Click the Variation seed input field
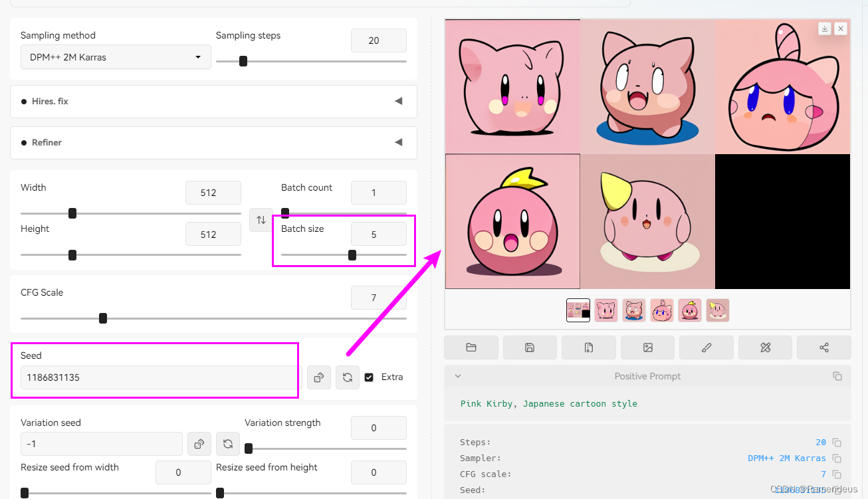868x499 pixels. (x=102, y=444)
